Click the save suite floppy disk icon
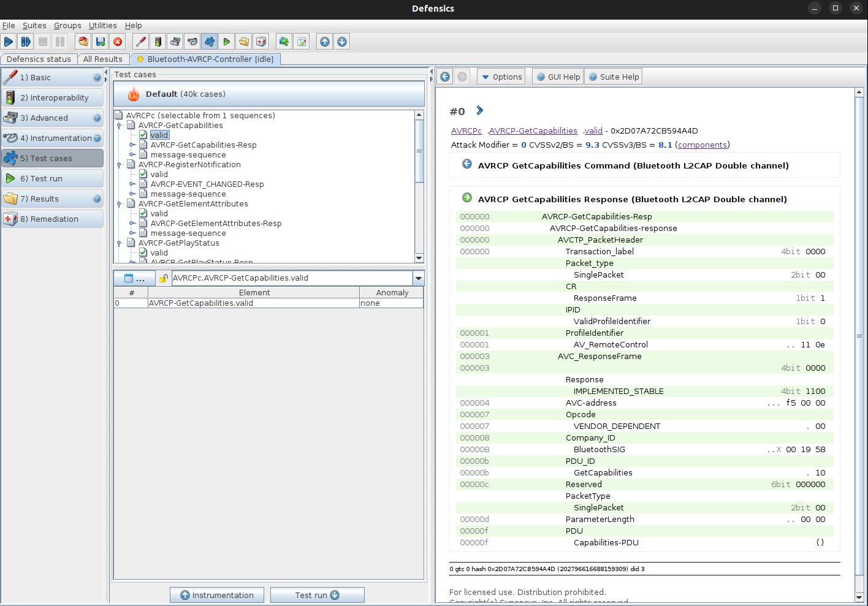 point(101,42)
